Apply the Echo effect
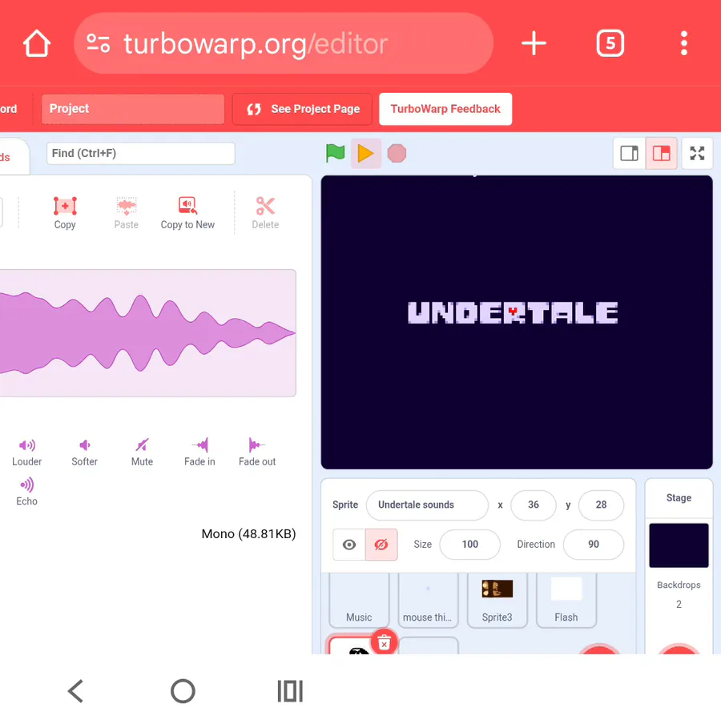 [27, 493]
